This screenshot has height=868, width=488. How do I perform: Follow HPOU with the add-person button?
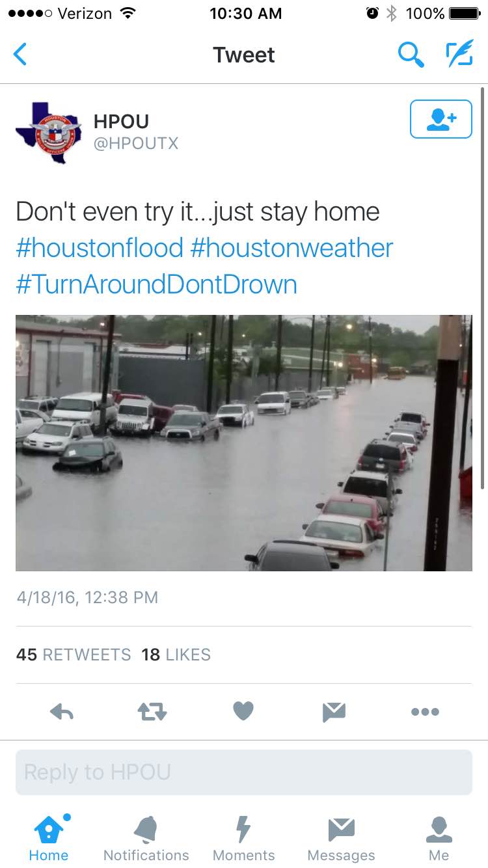[441, 119]
